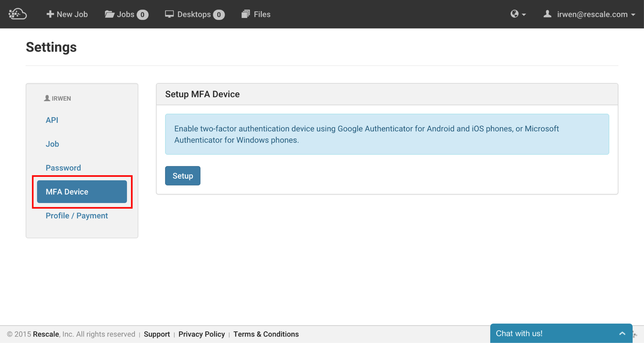Click the Rescale cloud logo icon
The height and width of the screenshot is (343, 644).
17,14
